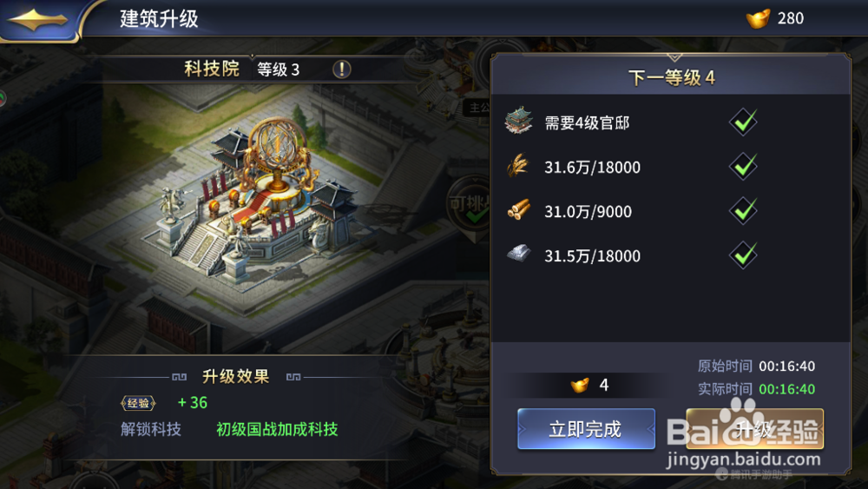Click the wood logs resource icon
This screenshot has width=868, height=489.
pyautogui.click(x=519, y=210)
